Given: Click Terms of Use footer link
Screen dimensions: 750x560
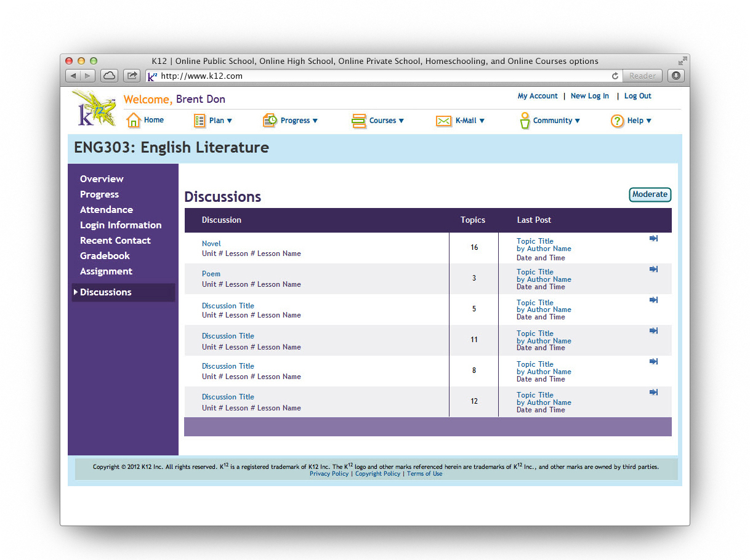Looking at the screenshot, I should point(424,474).
